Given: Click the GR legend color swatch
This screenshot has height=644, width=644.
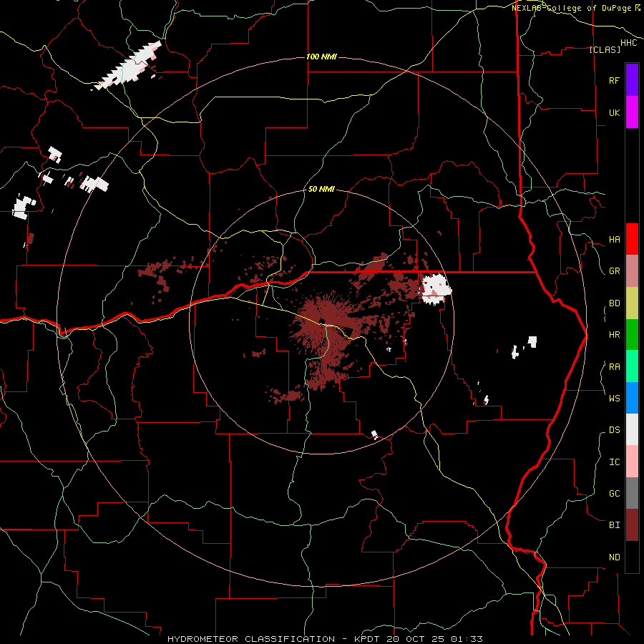Looking at the screenshot, I should [632, 271].
